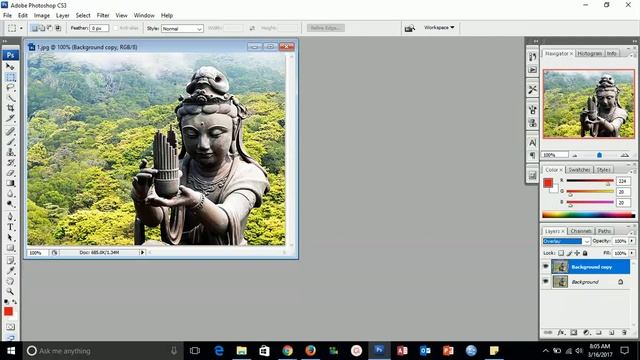
Task: Click the red foreground color swatch in toolbox
Action: coord(8,311)
